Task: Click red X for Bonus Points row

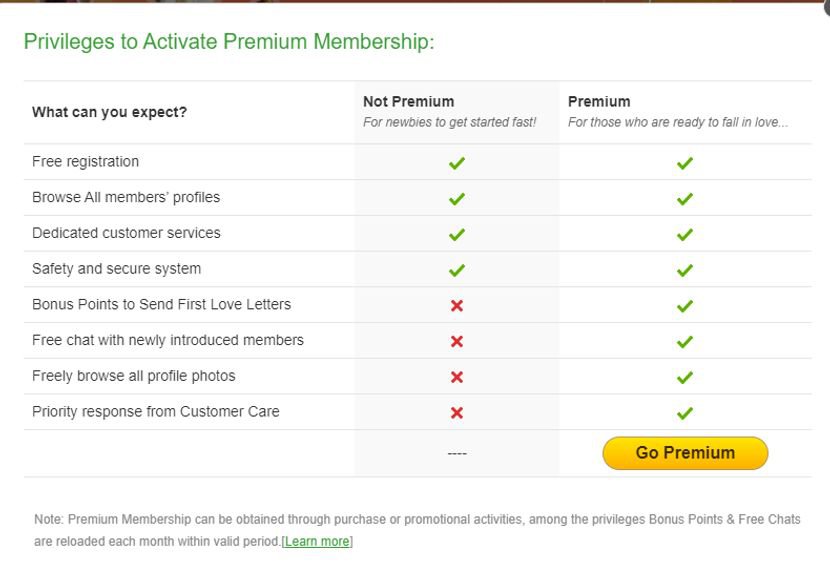Action: click(457, 306)
